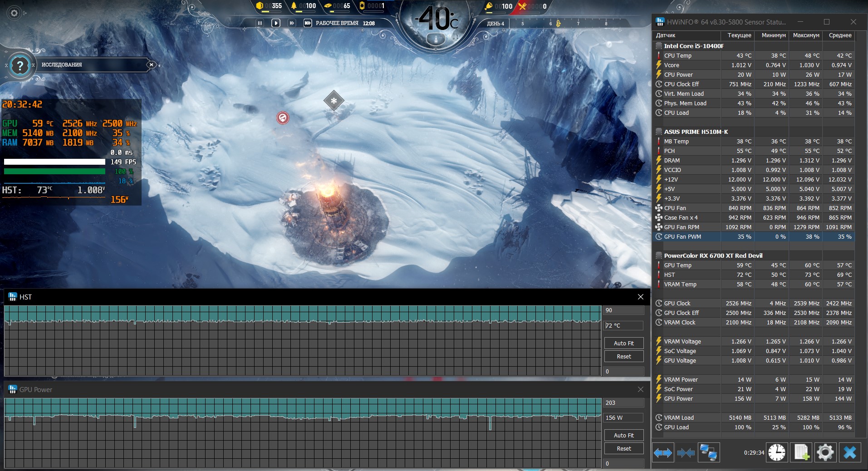Open the remote monitoring computers icon in HWiNFO
Viewport: 868px width, 471px height.
point(708,452)
